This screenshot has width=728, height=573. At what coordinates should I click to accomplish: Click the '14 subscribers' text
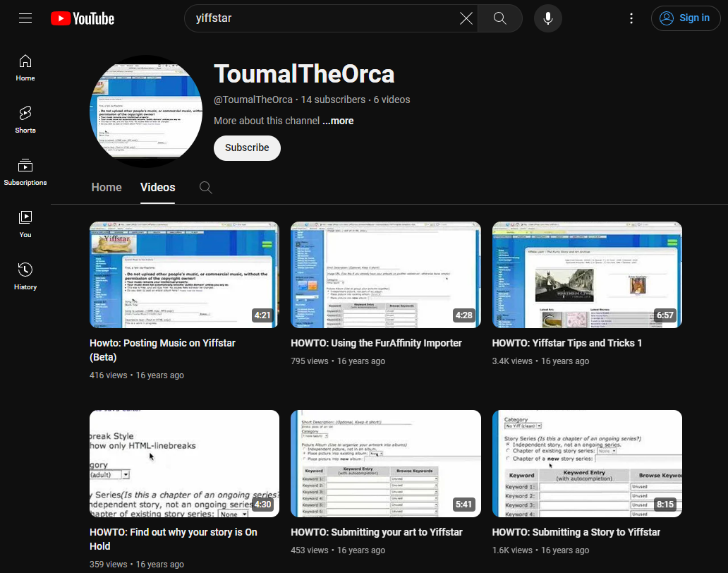[333, 99]
